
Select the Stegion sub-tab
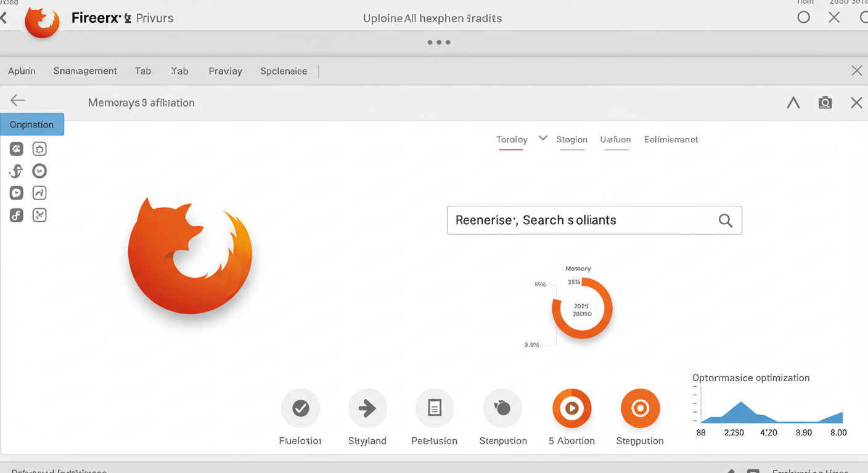tap(572, 140)
